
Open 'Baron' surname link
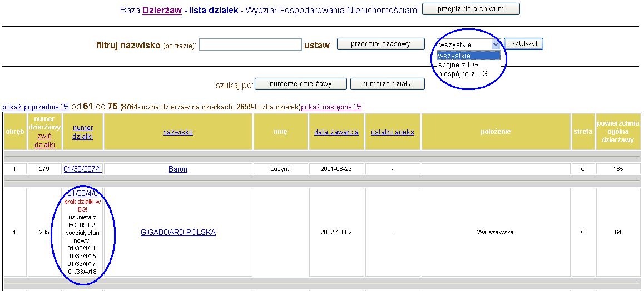tap(178, 169)
